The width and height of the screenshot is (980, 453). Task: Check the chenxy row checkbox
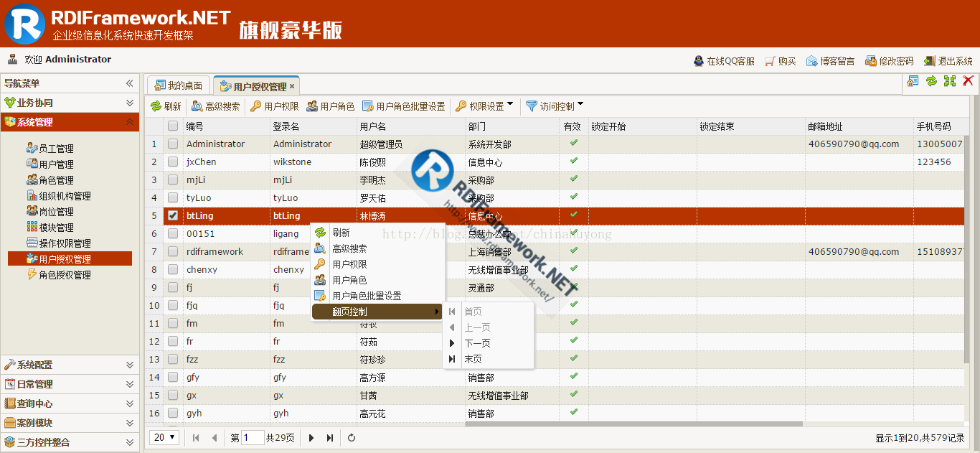pyautogui.click(x=173, y=269)
